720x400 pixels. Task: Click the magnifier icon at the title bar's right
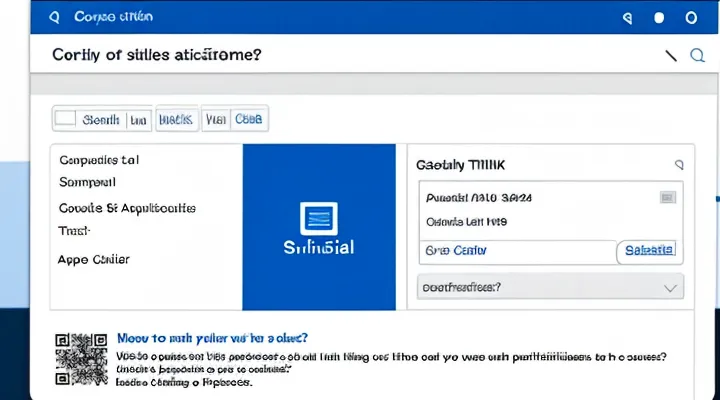(627, 18)
